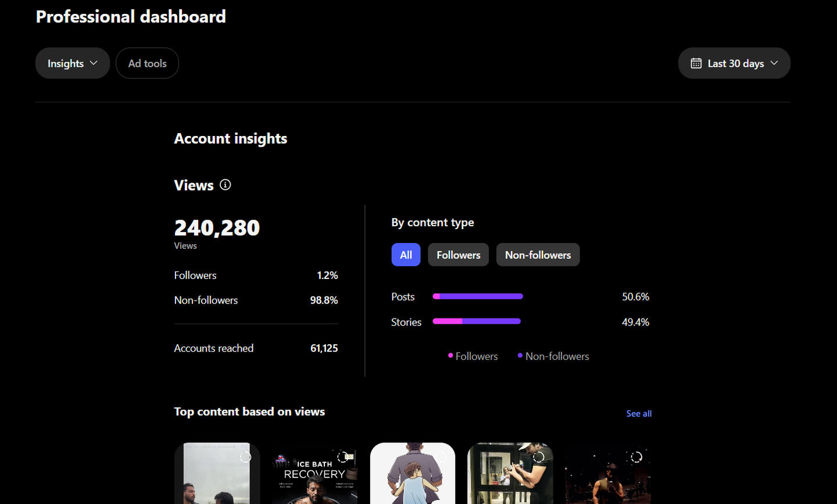This screenshot has width=837, height=504.
Task: Open See all top content
Action: tap(639, 413)
